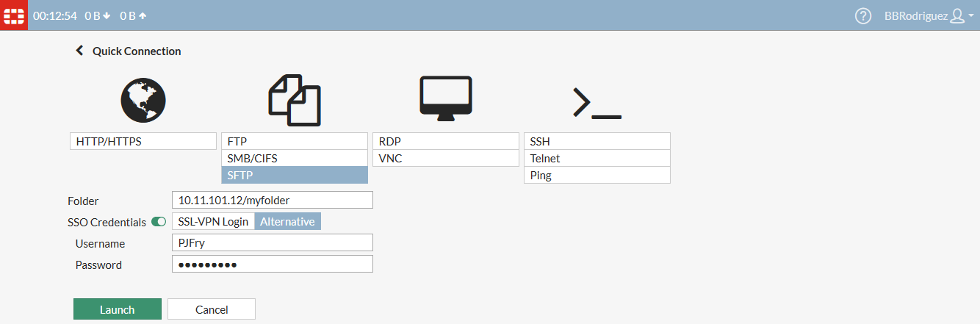Select Alternative credentials option
The height and width of the screenshot is (324, 980).
(287, 222)
